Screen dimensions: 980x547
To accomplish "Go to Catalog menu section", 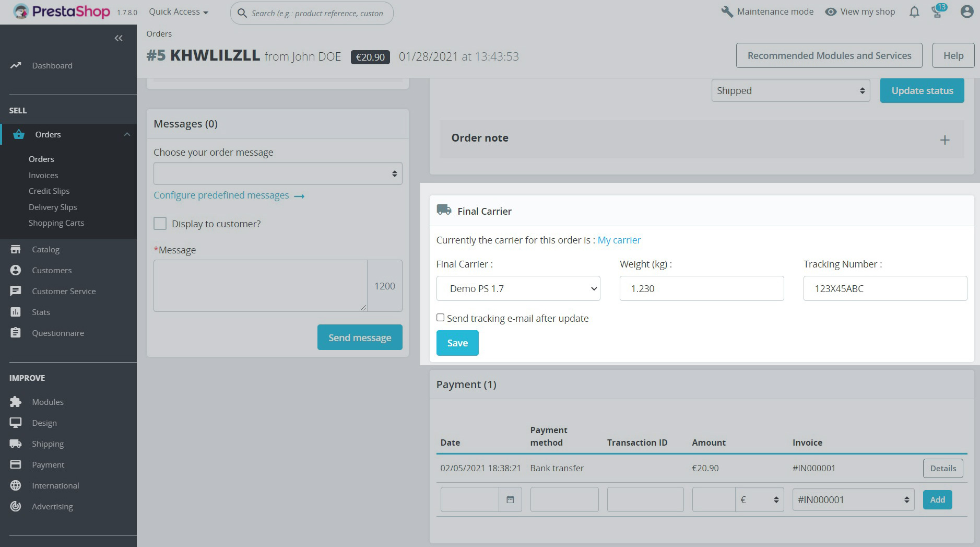I will tap(45, 250).
